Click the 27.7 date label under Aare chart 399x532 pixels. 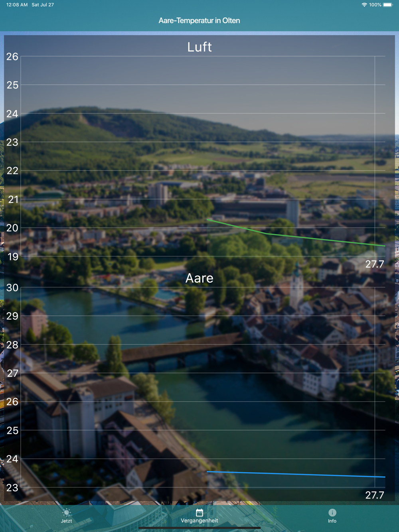click(375, 495)
